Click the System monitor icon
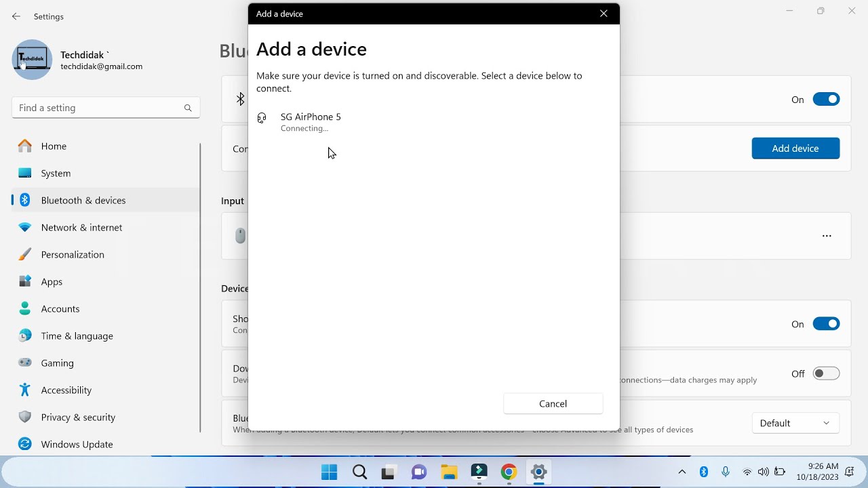868x488 pixels. pyautogui.click(x=25, y=173)
